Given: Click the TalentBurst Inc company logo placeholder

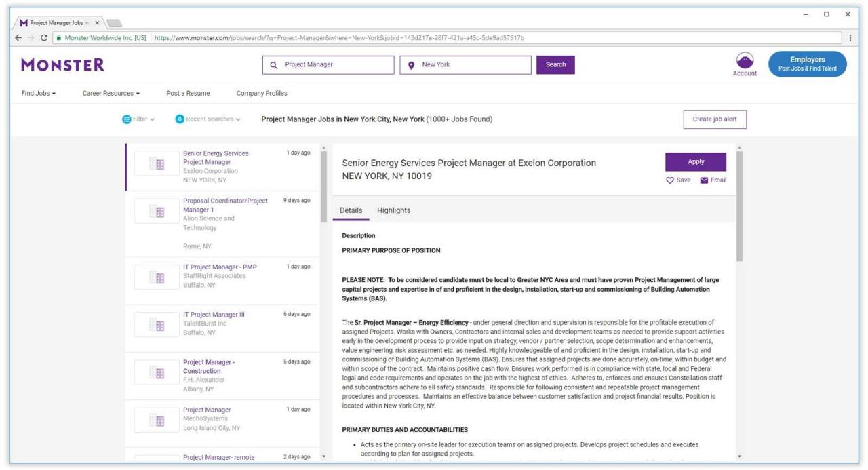Looking at the screenshot, I should (x=156, y=325).
